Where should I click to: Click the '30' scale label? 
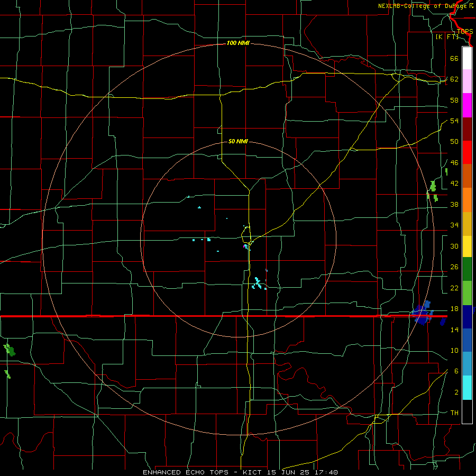click(454, 246)
